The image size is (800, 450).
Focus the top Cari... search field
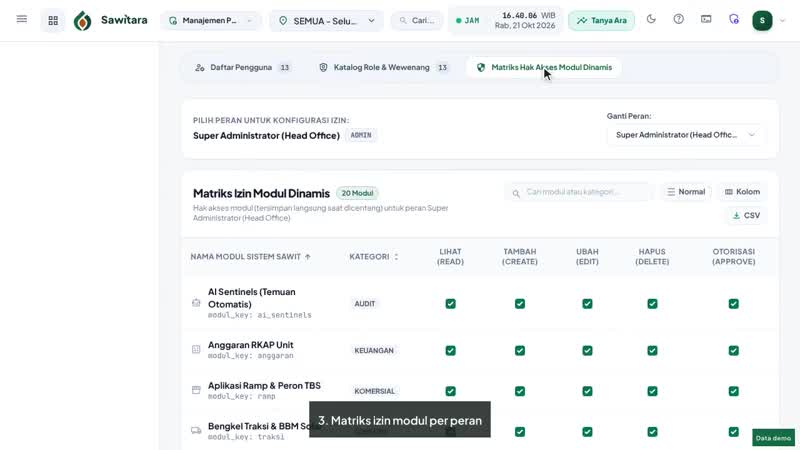tap(417, 20)
